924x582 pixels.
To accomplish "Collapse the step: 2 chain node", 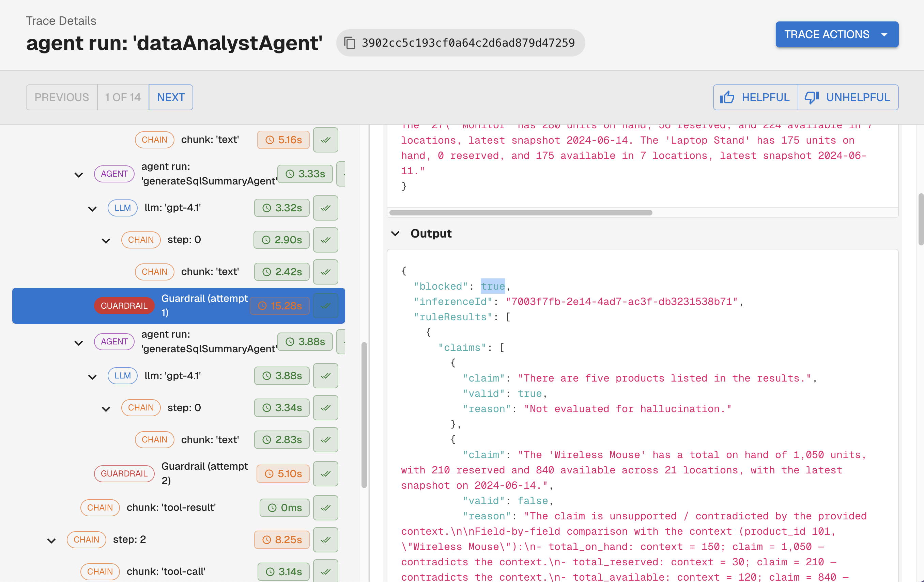I will 51,540.
